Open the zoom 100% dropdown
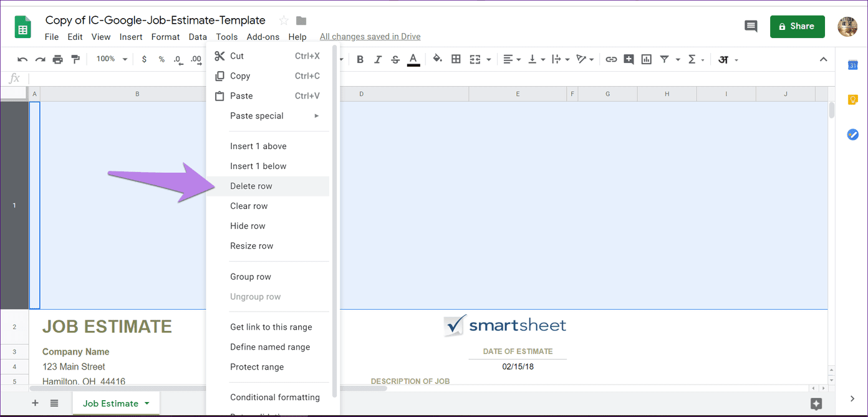This screenshot has width=868, height=417. pos(111,59)
